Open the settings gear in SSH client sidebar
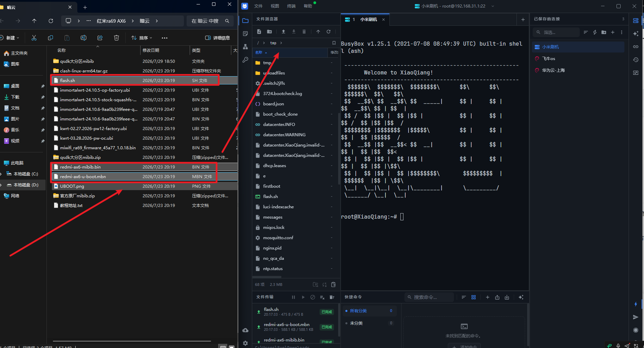Image resolution: width=644 pixels, height=348 pixels. (x=245, y=343)
